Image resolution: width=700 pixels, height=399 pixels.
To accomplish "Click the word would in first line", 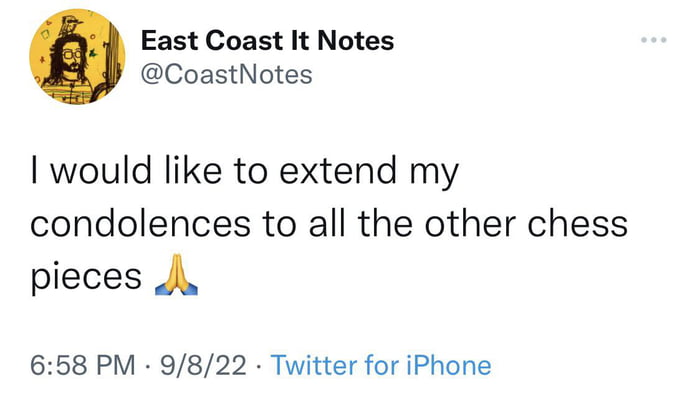I will tap(101, 170).
